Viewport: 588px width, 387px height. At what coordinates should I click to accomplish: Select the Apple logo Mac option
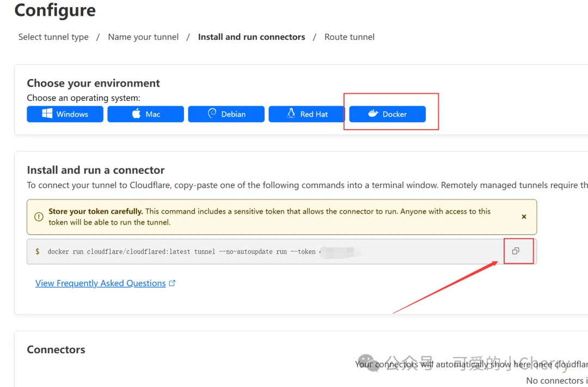click(x=137, y=113)
